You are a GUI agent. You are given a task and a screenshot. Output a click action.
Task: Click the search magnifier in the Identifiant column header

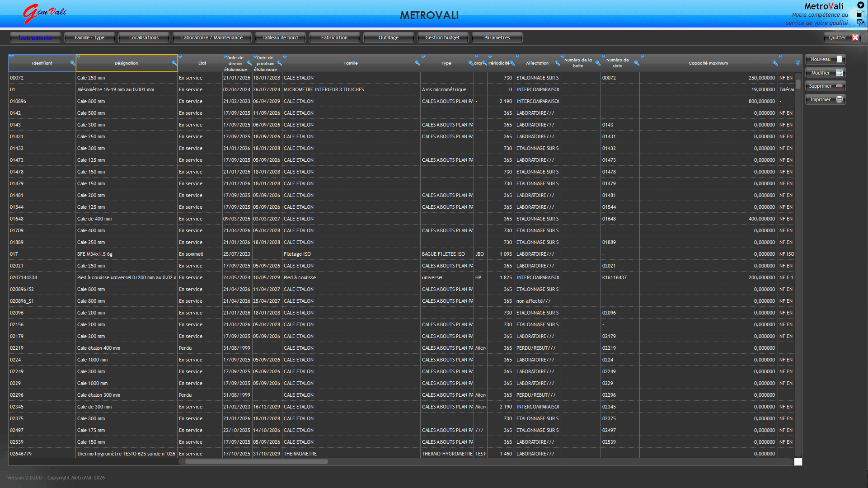pyautogui.click(x=73, y=63)
